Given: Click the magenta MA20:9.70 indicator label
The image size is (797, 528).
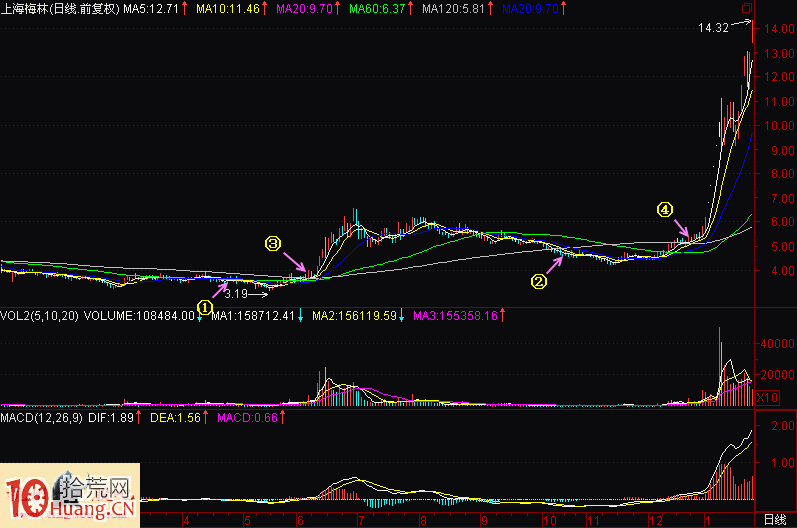Looking at the screenshot, I should [304, 9].
